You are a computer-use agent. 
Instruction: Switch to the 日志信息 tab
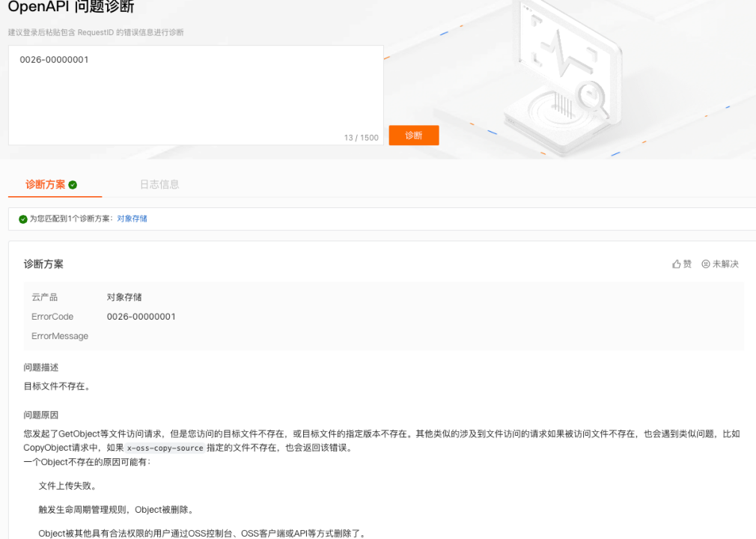tap(159, 184)
